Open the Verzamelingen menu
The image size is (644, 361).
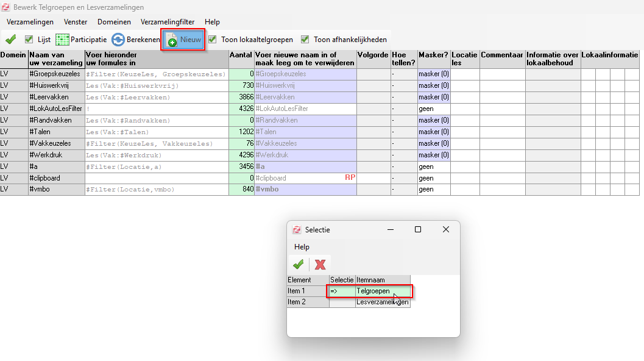[x=30, y=22]
